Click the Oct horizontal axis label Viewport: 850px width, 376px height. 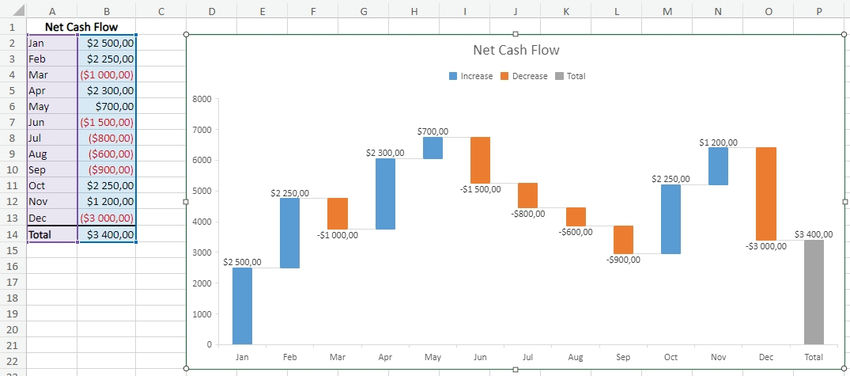click(x=671, y=357)
